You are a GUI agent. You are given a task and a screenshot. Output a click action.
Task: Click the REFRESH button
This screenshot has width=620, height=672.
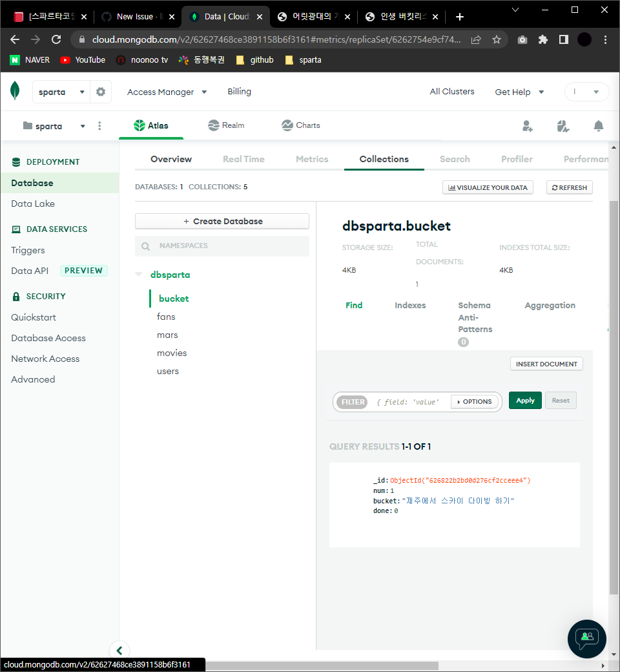[570, 187]
